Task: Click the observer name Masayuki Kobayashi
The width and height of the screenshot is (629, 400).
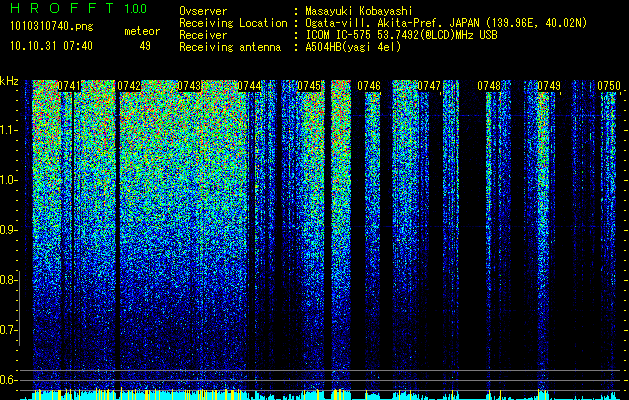Action: point(359,11)
